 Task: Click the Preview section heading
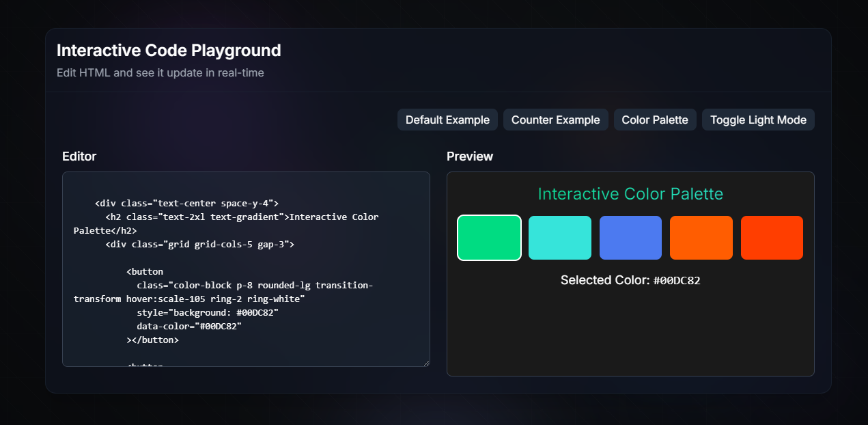[470, 156]
